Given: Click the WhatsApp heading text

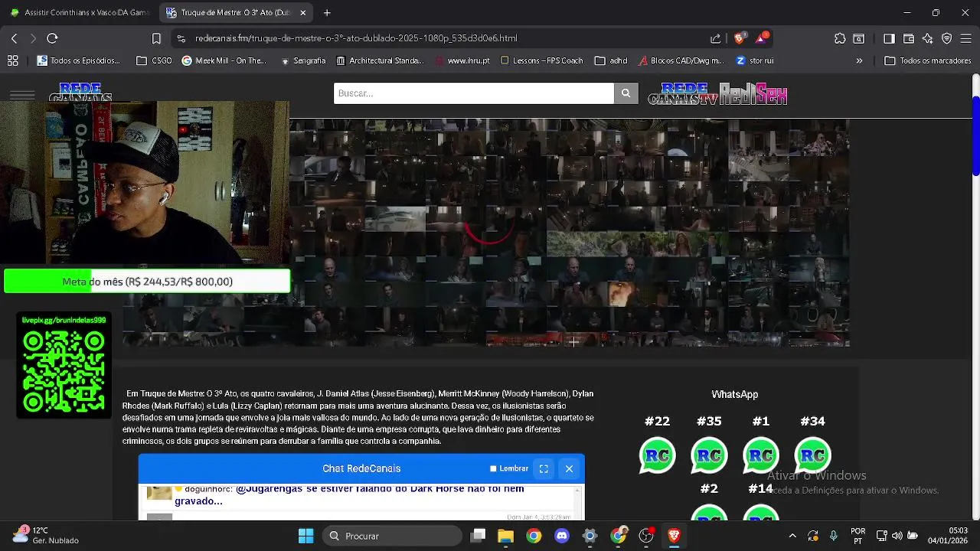Looking at the screenshot, I should coord(734,394).
